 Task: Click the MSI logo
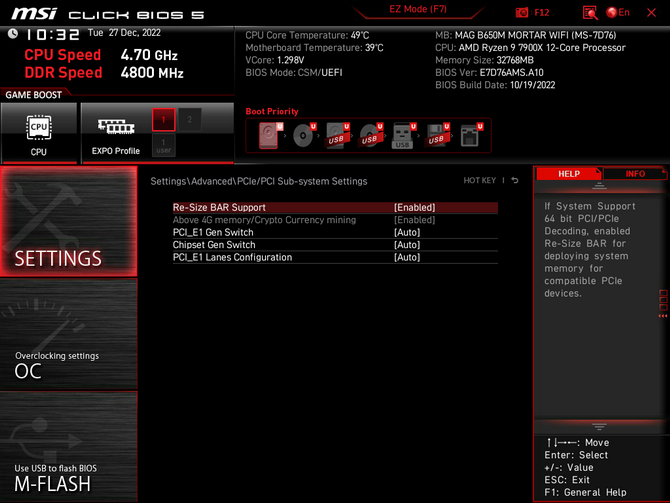(33, 14)
